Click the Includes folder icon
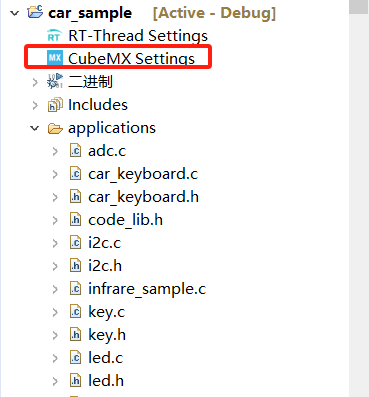 point(55,105)
